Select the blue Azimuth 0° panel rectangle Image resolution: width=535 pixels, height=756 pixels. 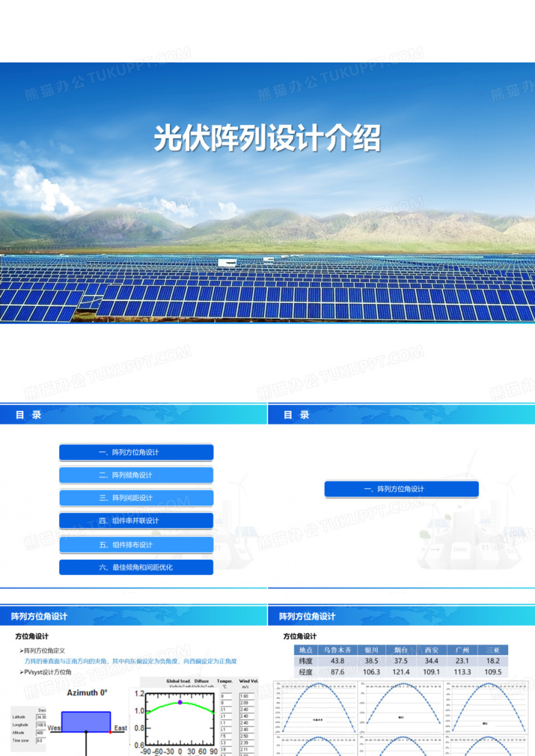(86, 722)
